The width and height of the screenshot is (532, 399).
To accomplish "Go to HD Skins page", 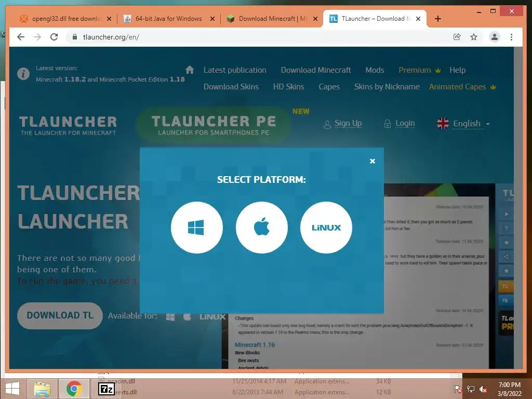I will [288, 87].
